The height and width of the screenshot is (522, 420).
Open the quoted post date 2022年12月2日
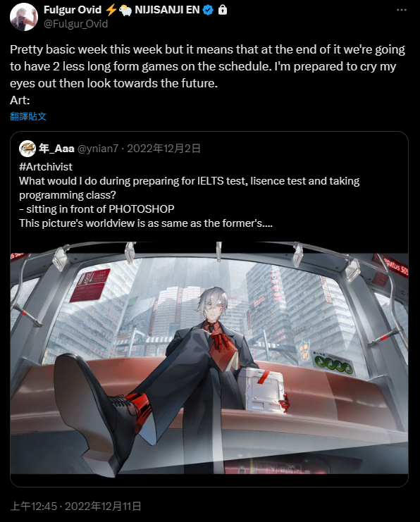pyautogui.click(x=164, y=149)
